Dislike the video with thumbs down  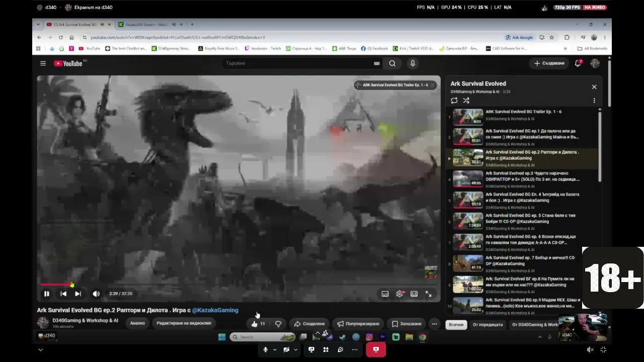(278, 324)
